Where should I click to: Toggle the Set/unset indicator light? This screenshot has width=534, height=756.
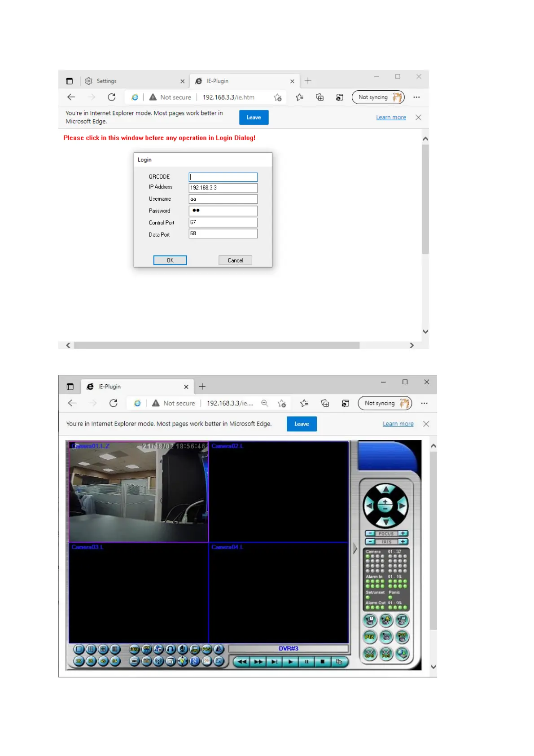(368, 598)
